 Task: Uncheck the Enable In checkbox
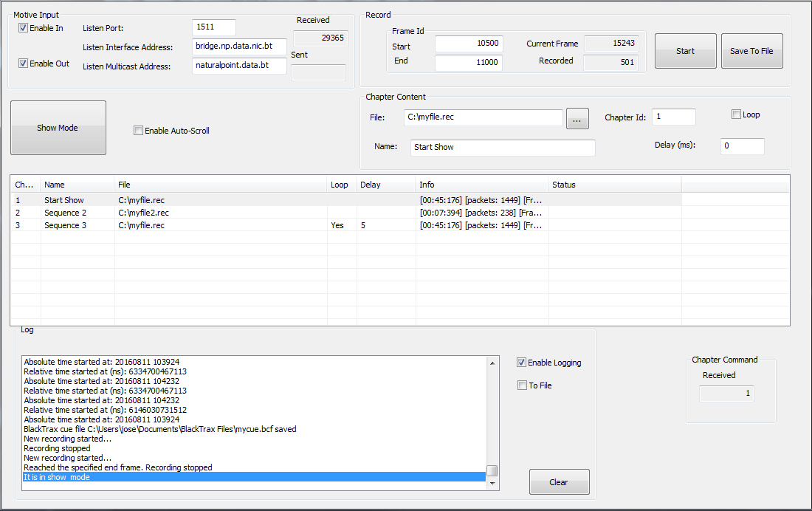(x=24, y=28)
